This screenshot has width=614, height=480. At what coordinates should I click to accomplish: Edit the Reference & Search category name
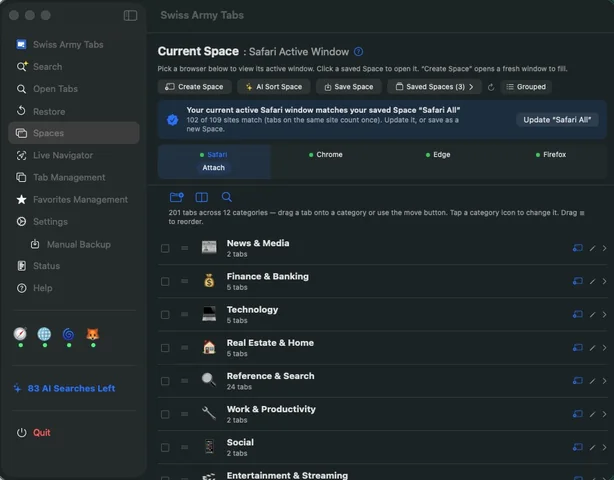coord(592,381)
